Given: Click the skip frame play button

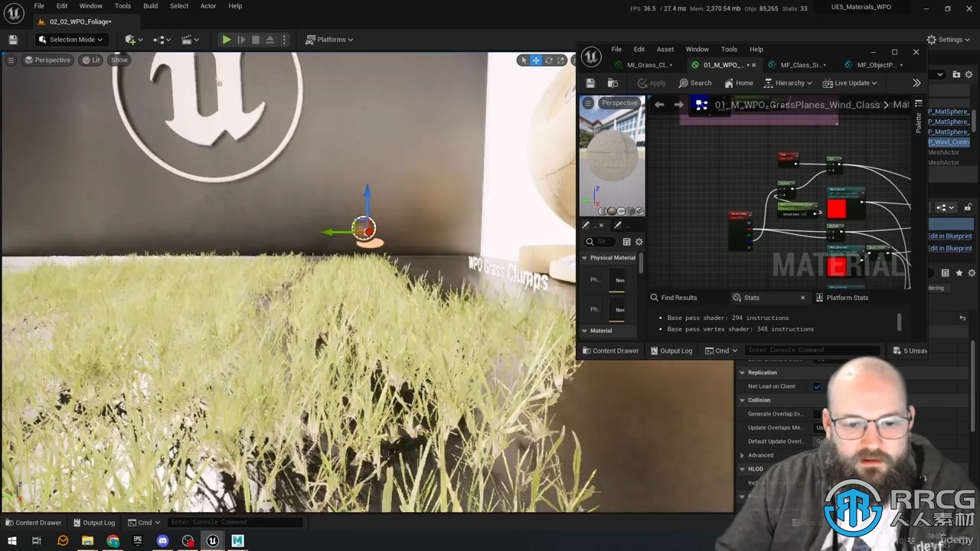Looking at the screenshot, I should [x=241, y=40].
